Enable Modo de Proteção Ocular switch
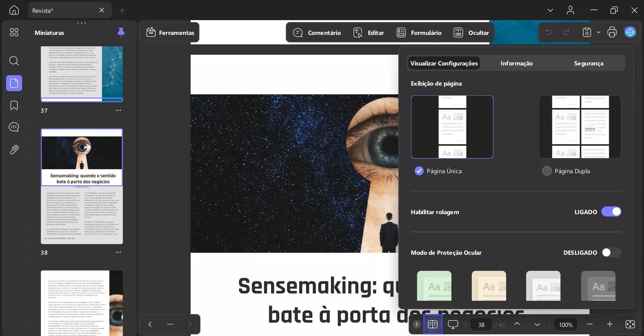Image resolution: width=644 pixels, height=336 pixels. click(x=611, y=252)
